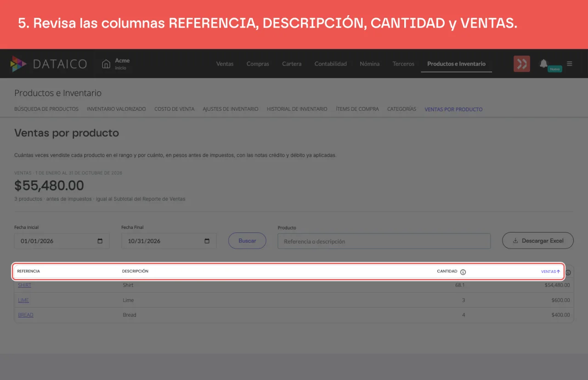Select Ventas por Producto tab
Viewport: 588px width, 380px height.
click(453, 109)
